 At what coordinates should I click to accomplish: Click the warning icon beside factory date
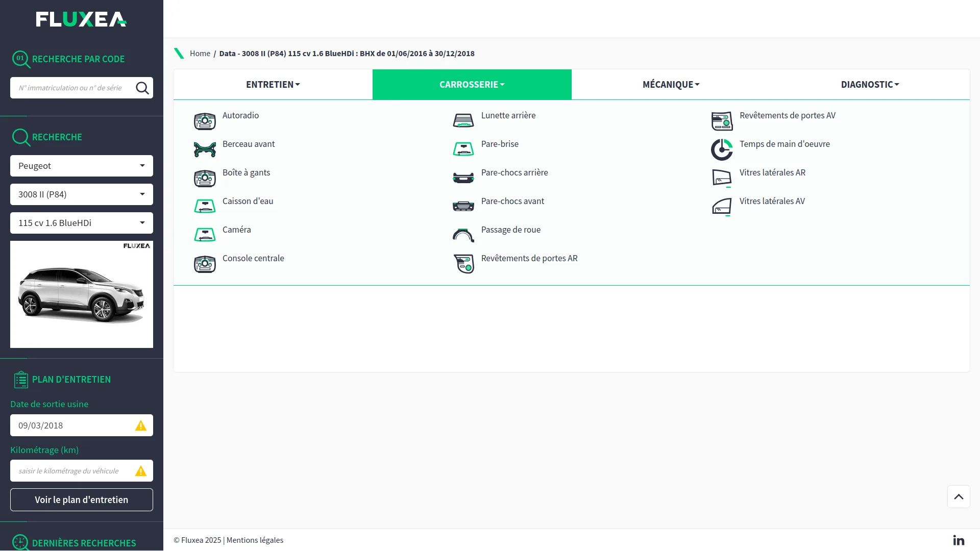[141, 425]
